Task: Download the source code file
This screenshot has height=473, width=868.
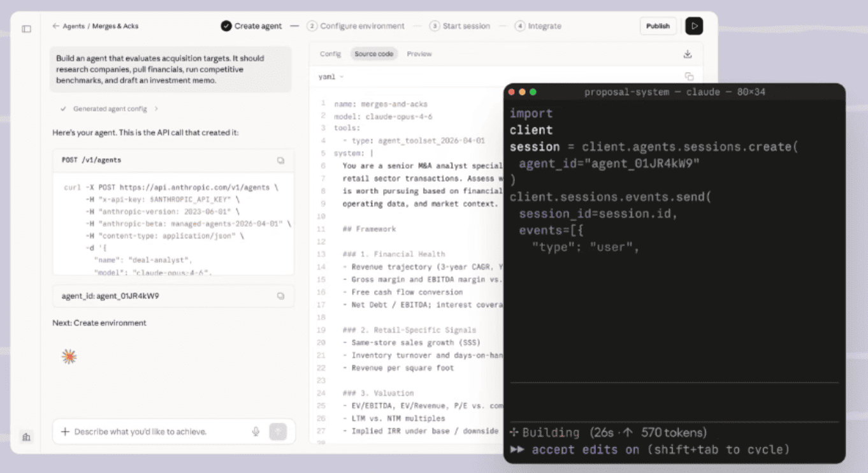Action: coord(688,54)
